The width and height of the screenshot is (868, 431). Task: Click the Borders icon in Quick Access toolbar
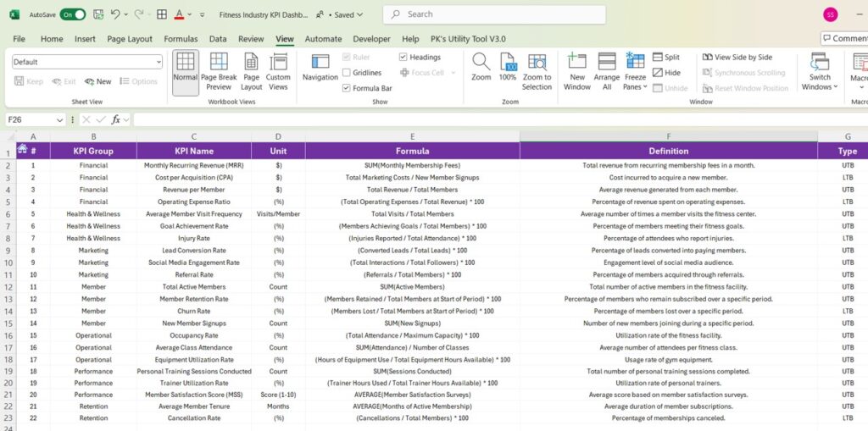(x=162, y=15)
